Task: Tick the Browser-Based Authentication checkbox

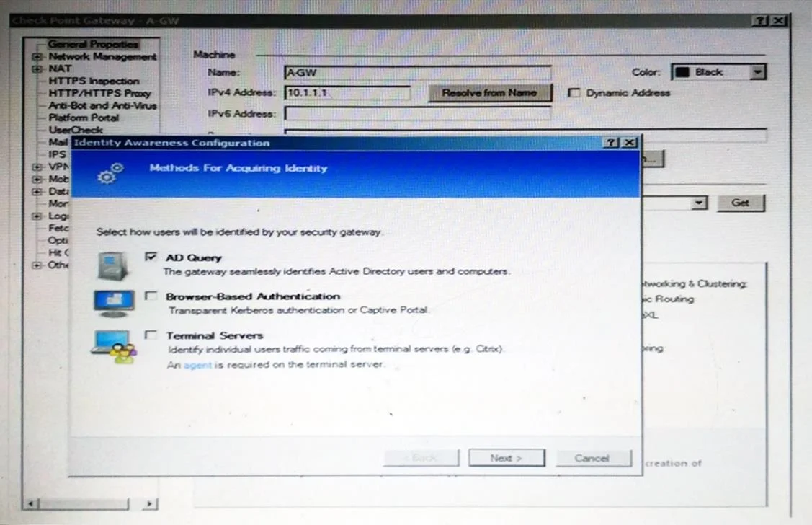Action: click(151, 296)
